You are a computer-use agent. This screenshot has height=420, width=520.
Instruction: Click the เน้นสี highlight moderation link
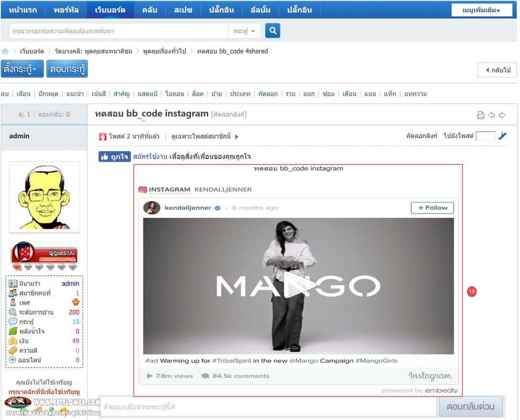click(x=98, y=94)
